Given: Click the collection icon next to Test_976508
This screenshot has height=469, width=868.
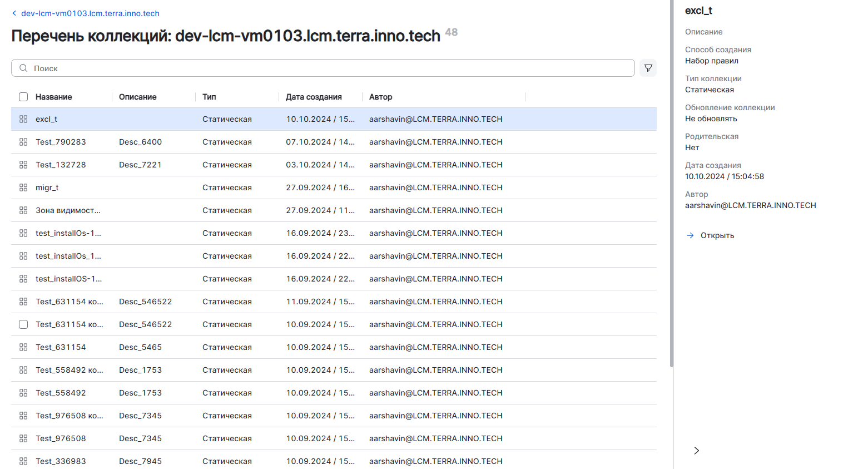Looking at the screenshot, I should point(23,438).
